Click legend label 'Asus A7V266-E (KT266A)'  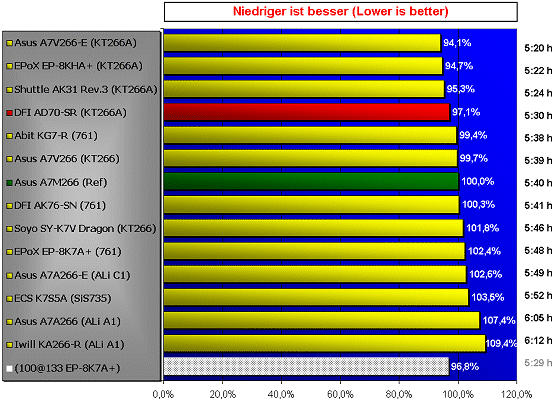[x=75, y=43]
